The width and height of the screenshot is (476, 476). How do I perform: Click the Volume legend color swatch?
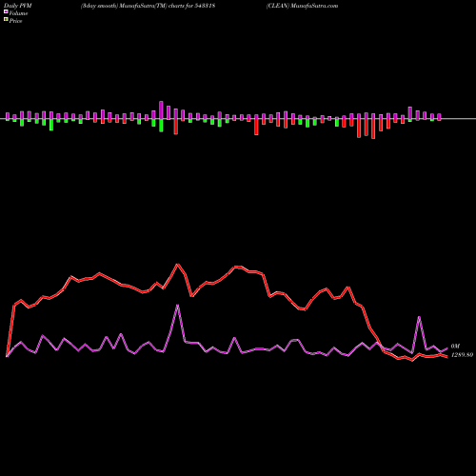tap(6, 11)
